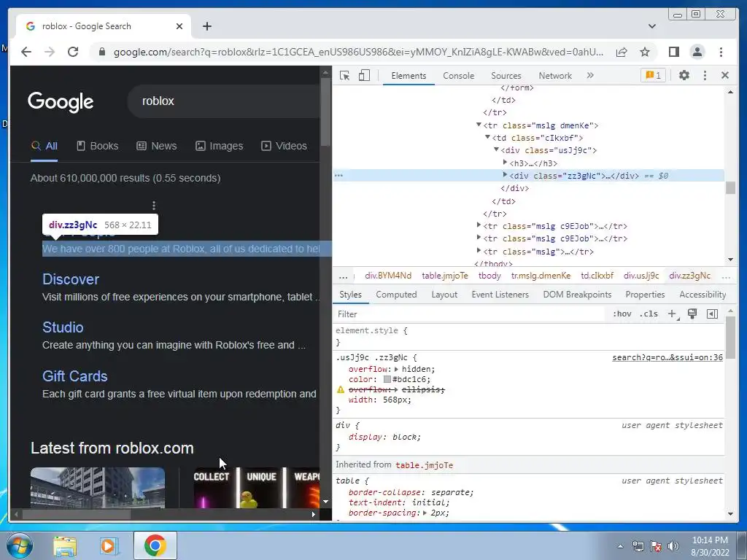Image resolution: width=747 pixels, height=560 pixels.
Task: Collapse the tr class mslg dmenKe node
Action: (x=479, y=125)
